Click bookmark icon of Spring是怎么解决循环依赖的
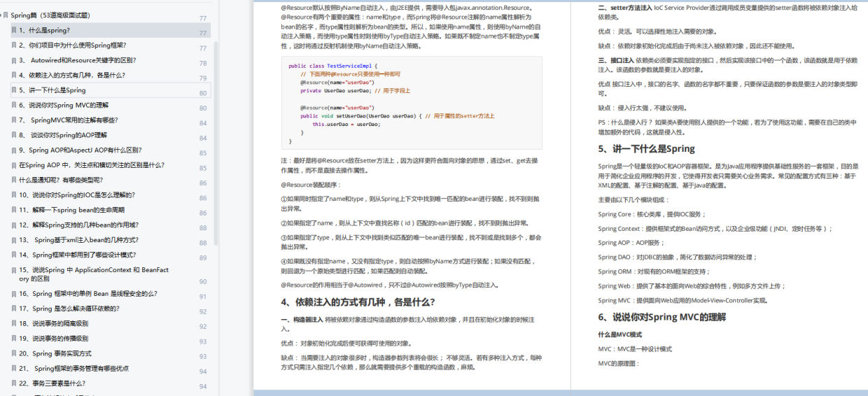868x396 pixels. coord(14,309)
